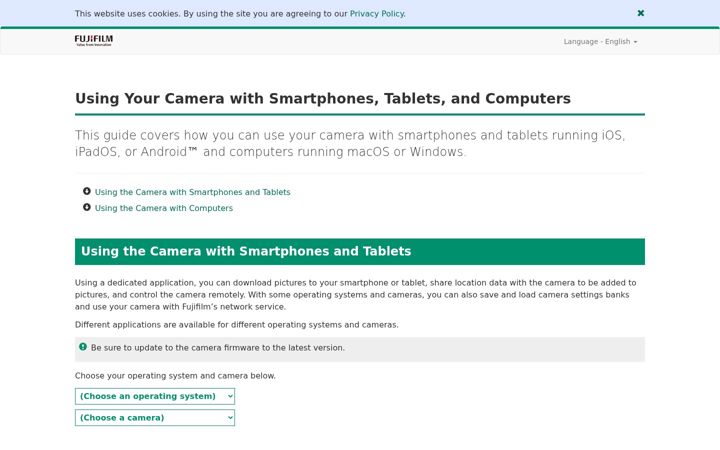
Task: Dismiss the cookie banner with the X icon
Action: click(641, 13)
